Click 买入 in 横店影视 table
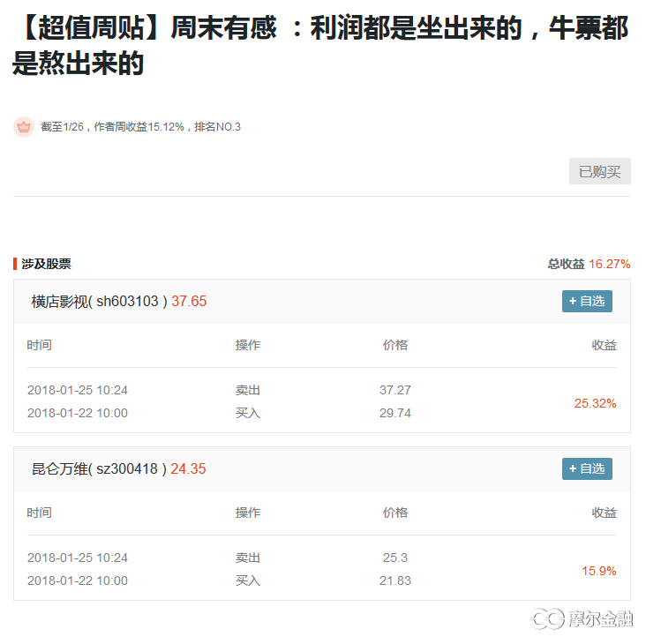 248,413
